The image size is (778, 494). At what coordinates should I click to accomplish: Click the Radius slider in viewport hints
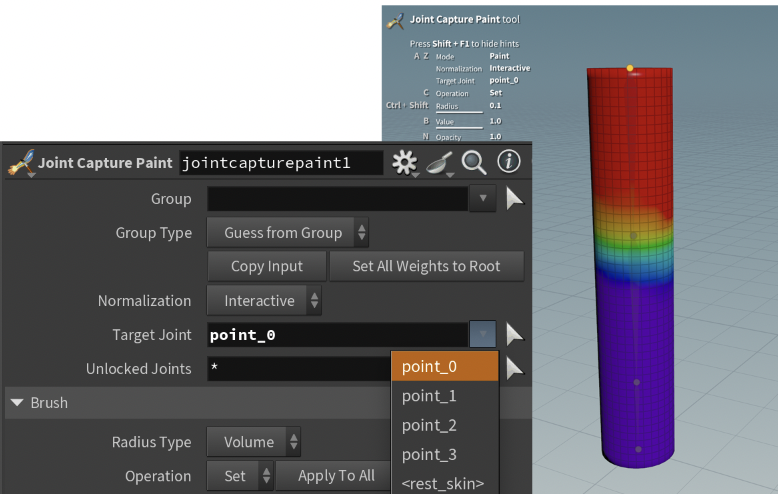459,113
